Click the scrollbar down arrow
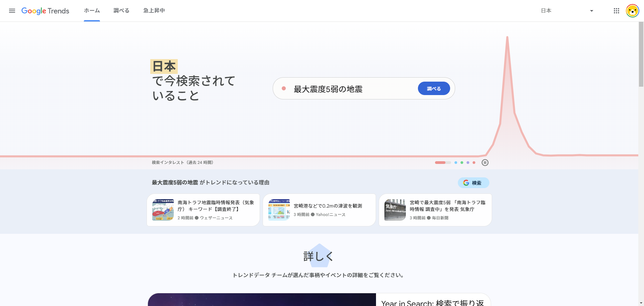 641,303
